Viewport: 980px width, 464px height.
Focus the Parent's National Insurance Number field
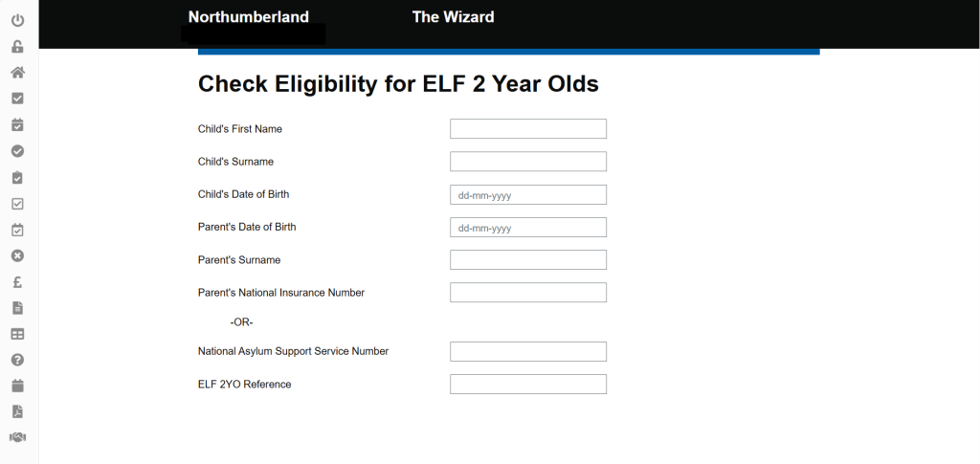(x=527, y=293)
